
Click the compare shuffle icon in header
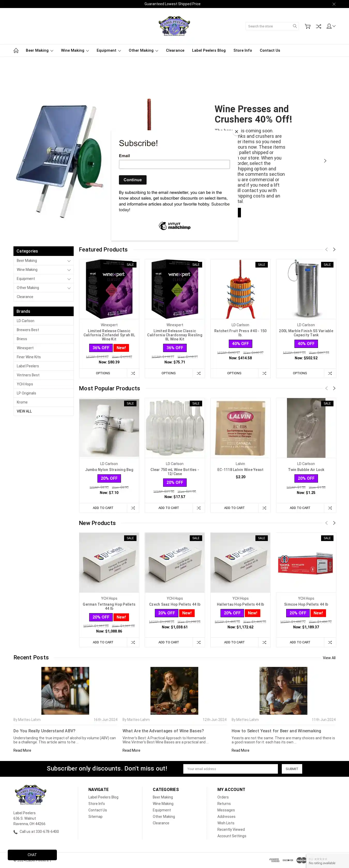(x=318, y=26)
